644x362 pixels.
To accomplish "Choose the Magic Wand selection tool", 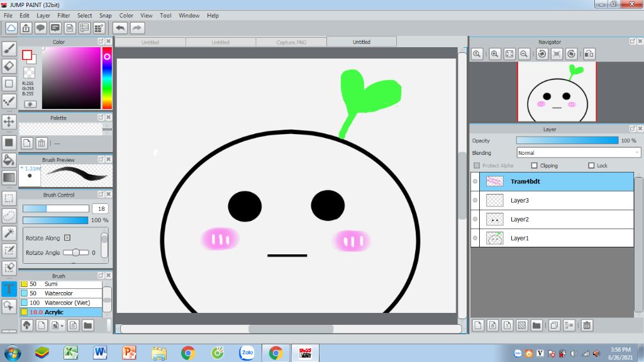I will tap(9, 233).
